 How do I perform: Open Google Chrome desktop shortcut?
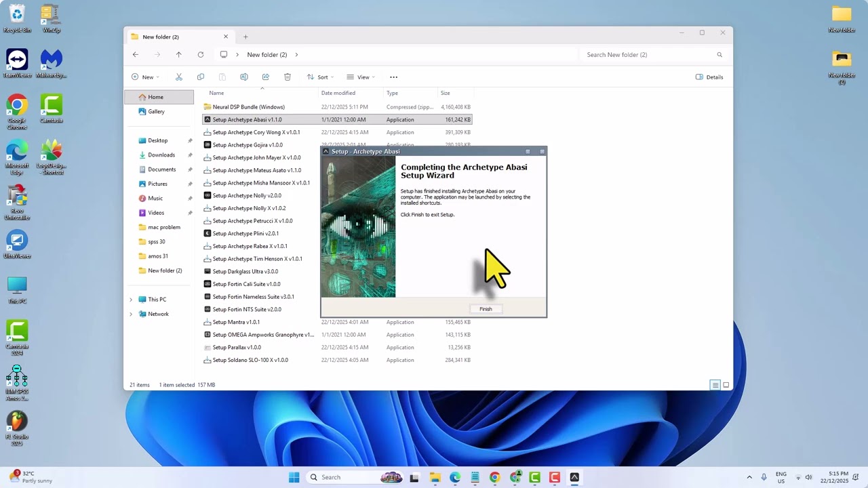17,113
